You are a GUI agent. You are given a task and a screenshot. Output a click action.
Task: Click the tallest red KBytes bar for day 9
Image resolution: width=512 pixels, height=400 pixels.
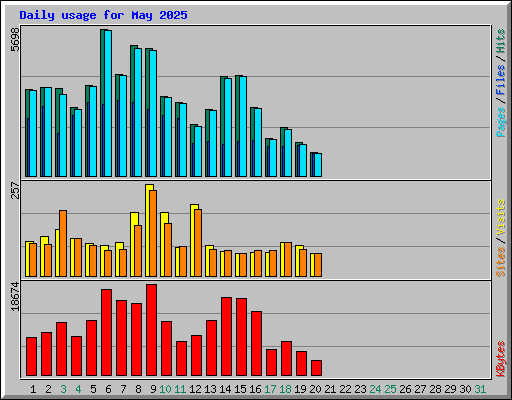152,330
